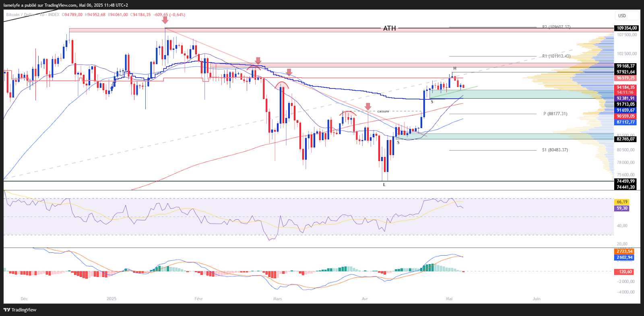644x316 pixels.
Task: Click the R1 (101913.43) pivot label
Action: [556, 56]
